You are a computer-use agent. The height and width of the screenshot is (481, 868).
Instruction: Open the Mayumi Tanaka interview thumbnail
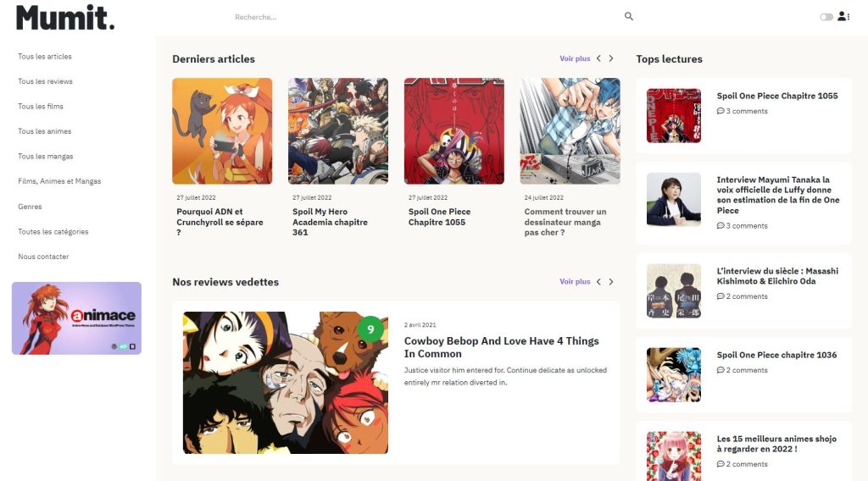[674, 200]
